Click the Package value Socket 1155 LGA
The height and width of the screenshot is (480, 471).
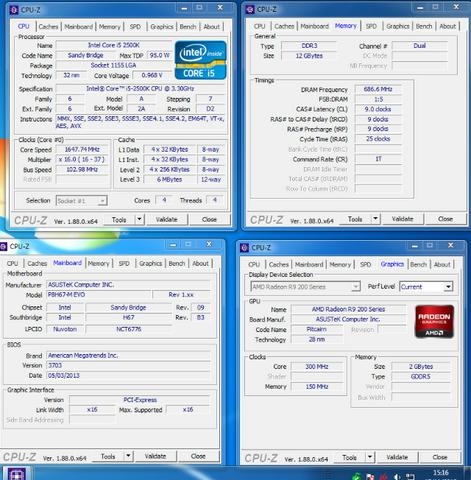point(114,65)
